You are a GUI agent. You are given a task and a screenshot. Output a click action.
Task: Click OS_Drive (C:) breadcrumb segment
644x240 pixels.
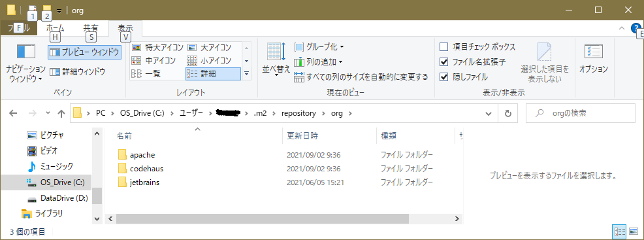(x=142, y=113)
